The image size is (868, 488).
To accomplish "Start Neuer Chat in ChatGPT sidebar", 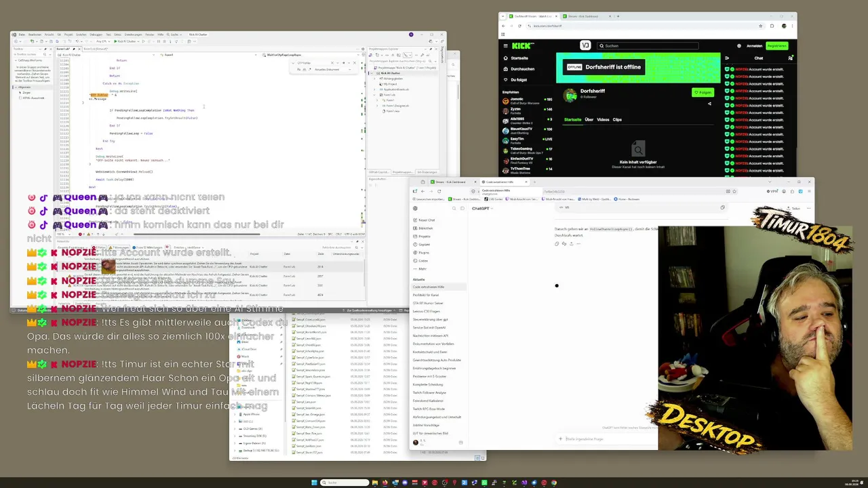I will tap(423, 220).
